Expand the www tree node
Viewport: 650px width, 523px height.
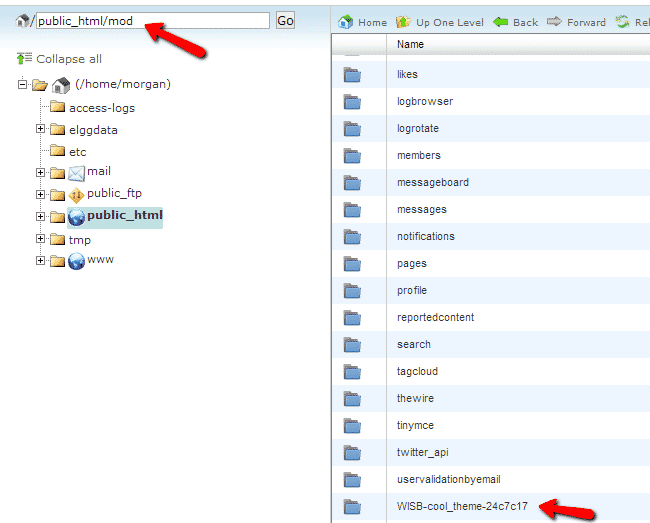point(40,261)
